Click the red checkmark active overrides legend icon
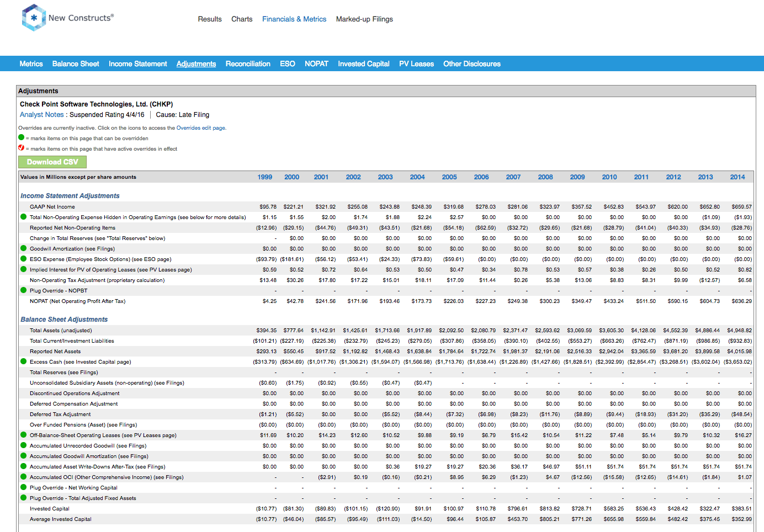The image size is (764, 532). tap(22, 148)
